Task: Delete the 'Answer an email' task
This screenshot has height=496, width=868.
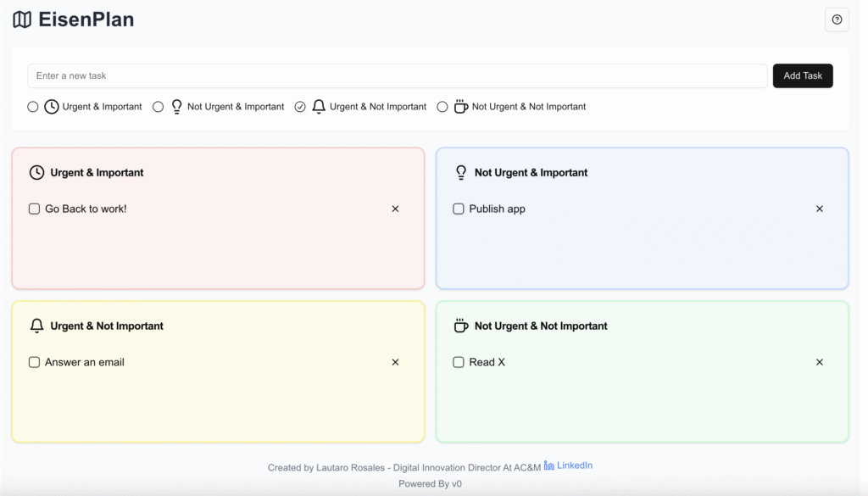Action: tap(395, 362)
